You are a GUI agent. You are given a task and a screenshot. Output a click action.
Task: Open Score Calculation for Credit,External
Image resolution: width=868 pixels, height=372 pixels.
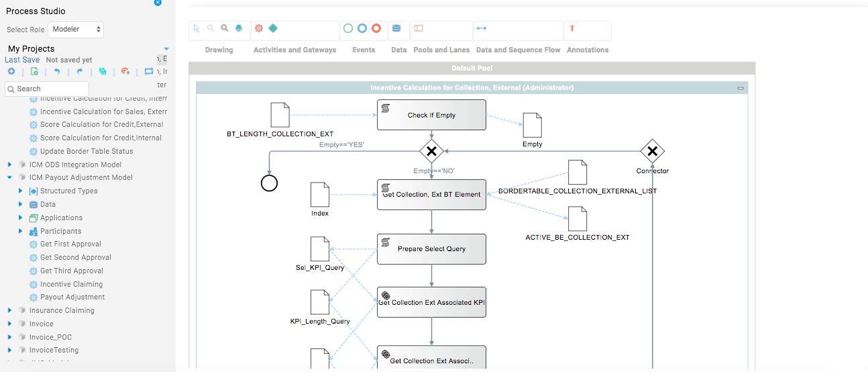coord(101,124)
